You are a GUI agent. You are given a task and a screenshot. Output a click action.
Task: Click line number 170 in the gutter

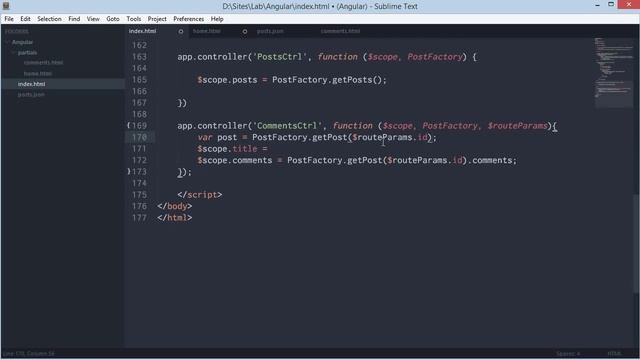point(140,137)
